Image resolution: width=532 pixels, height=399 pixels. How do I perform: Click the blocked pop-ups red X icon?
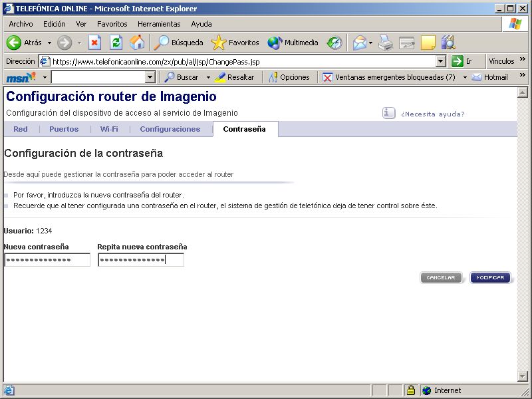tap(327, 77)
